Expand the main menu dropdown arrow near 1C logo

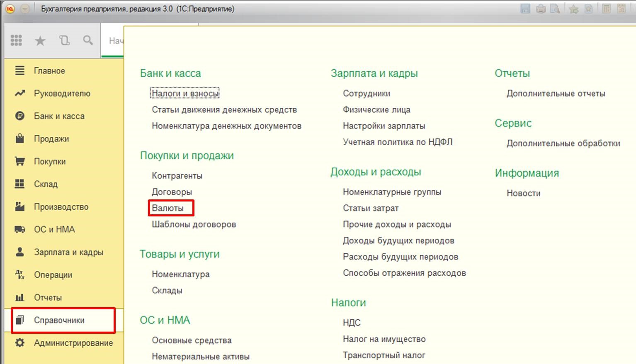click(x=25, y=9)
